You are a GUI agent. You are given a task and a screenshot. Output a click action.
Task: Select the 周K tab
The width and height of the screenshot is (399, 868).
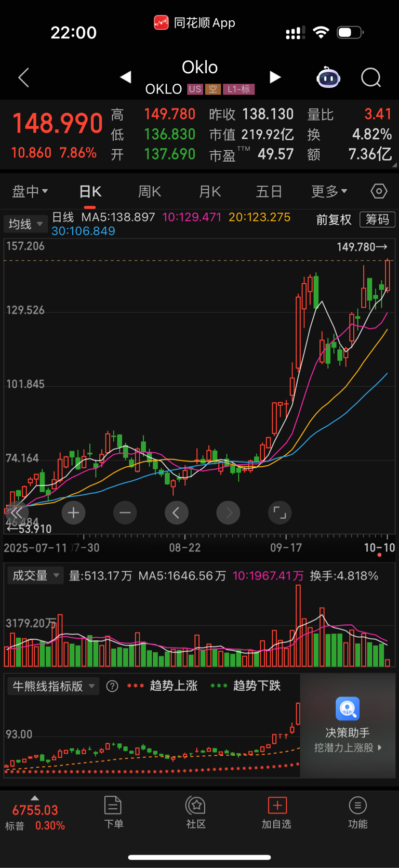click(150, 191)
